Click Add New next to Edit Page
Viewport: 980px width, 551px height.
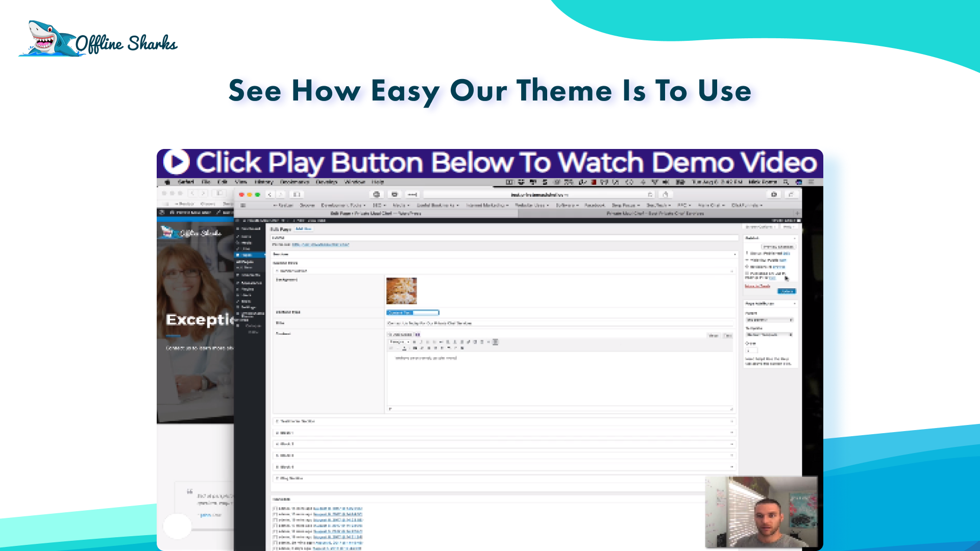point(304,229)
